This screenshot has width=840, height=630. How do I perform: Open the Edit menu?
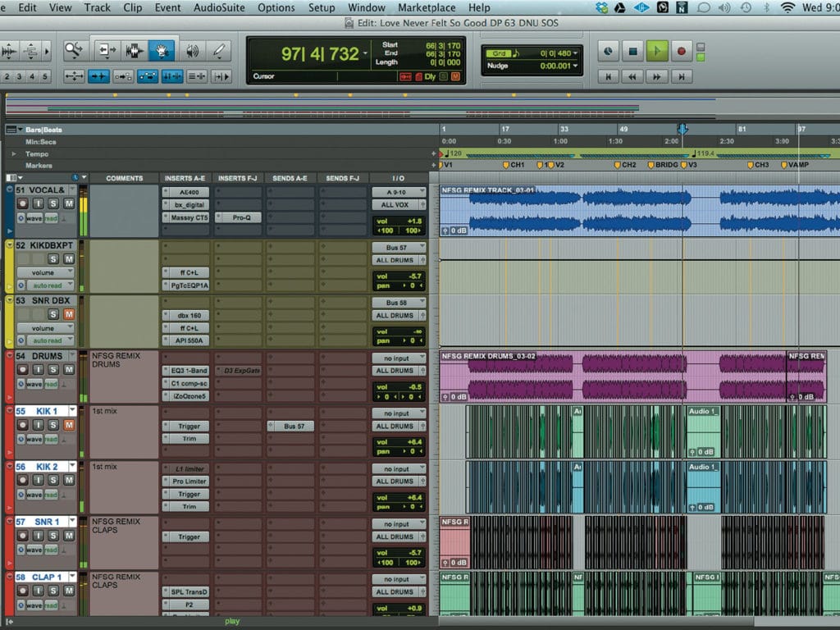click(x=27, y=7)
